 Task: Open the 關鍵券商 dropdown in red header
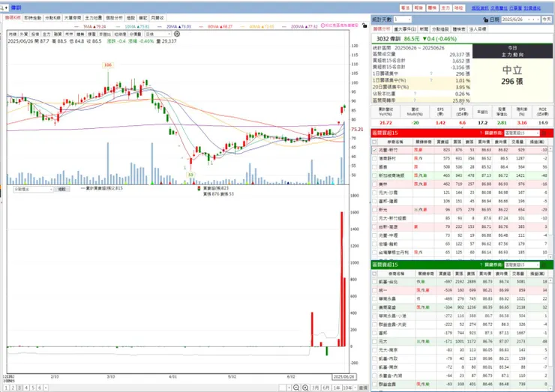[x=522, y=133]
